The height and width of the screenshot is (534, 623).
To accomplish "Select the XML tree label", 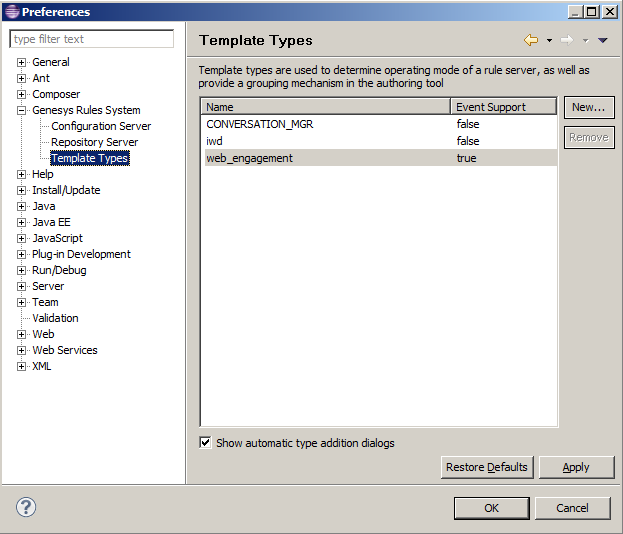I will click(42, 366).
